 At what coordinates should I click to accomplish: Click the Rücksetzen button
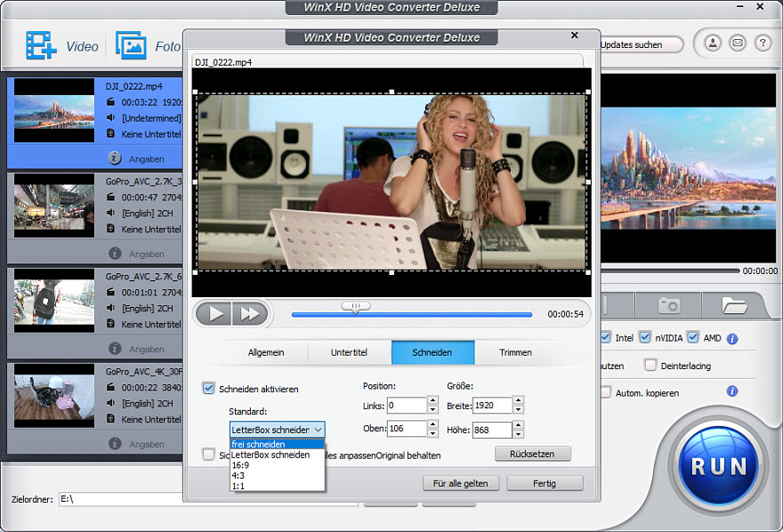(532, 454)
